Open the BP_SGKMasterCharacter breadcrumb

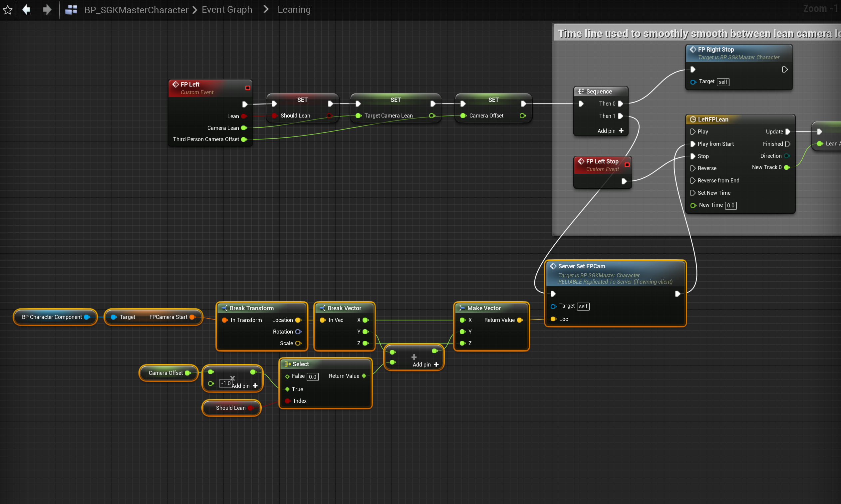[x=136, y=10]
